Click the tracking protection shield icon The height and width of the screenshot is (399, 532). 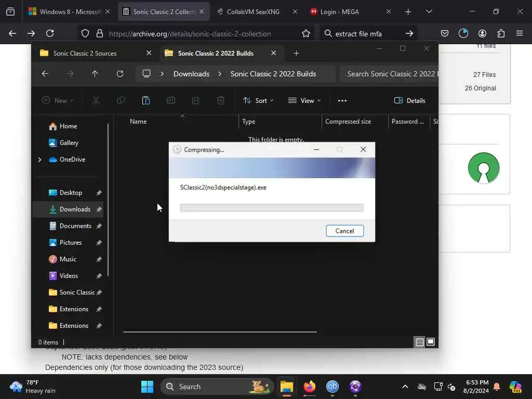coord(85,33)
